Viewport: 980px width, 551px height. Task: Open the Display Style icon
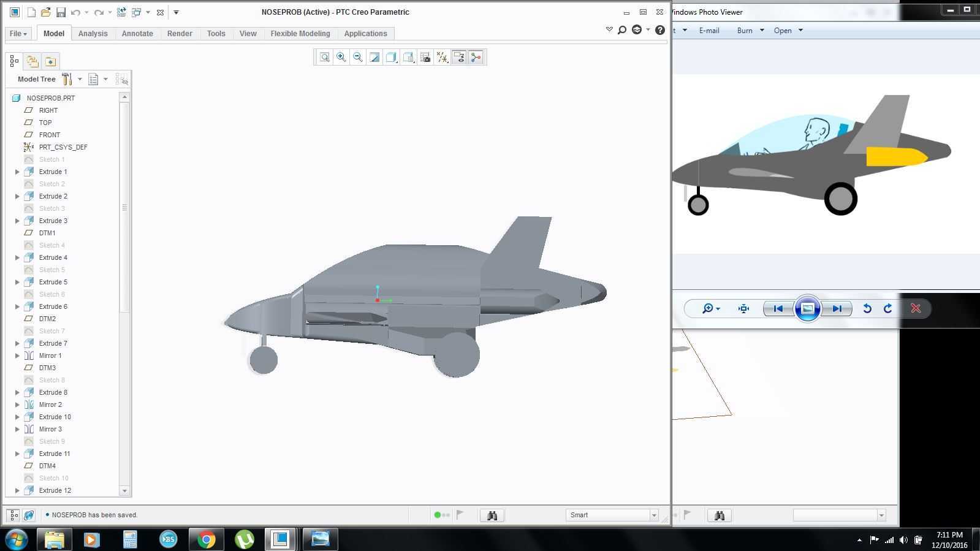pyautogui.click(x=391, y=57)
